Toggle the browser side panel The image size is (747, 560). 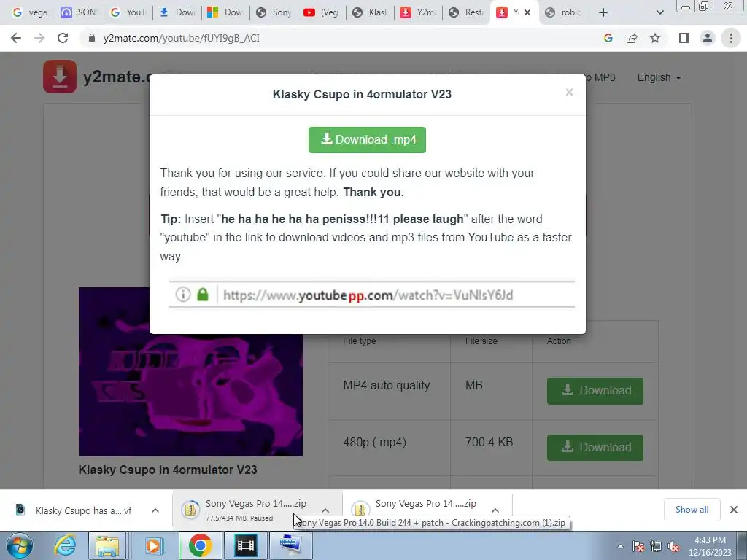pos(684,38)
